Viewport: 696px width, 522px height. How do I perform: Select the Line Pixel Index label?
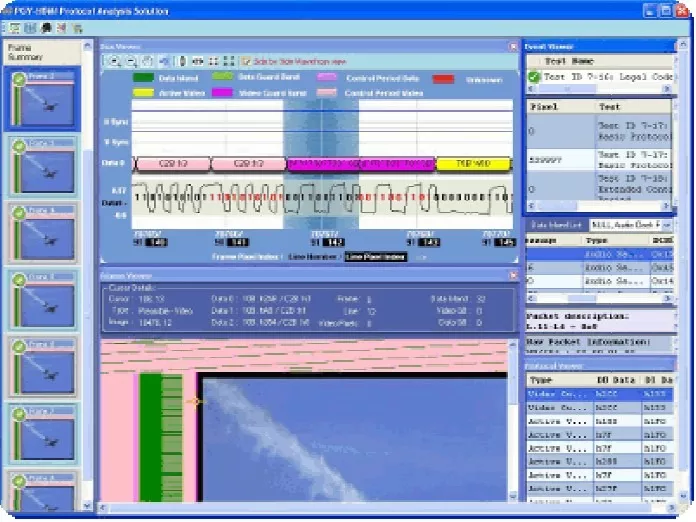click(x=375, y=257)
